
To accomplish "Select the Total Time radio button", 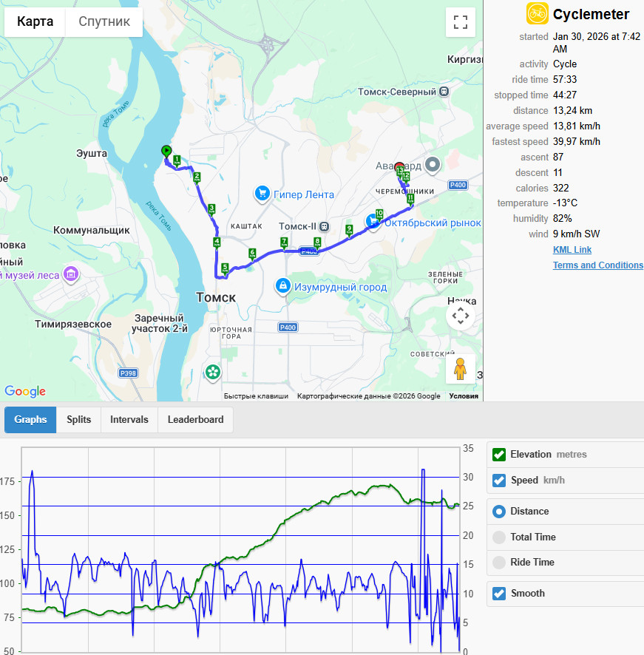I will (x=499, y=537).
